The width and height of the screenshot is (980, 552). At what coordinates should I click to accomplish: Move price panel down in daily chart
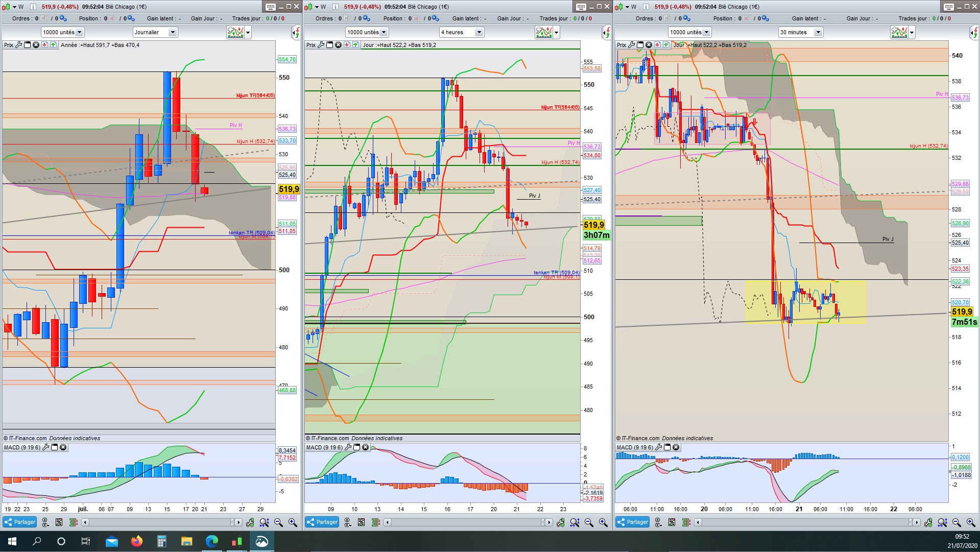(45, 45)
